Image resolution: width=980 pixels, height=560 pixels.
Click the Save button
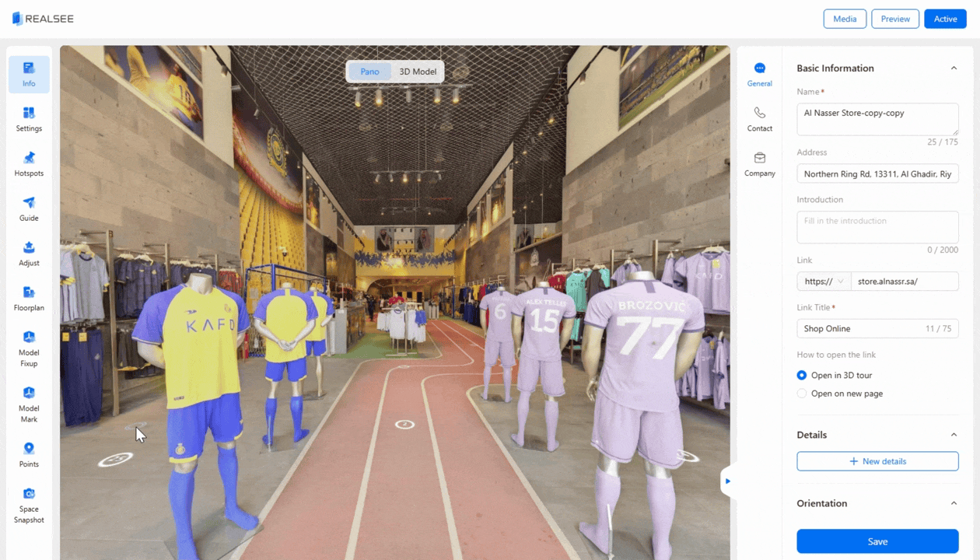pos(877,541)
